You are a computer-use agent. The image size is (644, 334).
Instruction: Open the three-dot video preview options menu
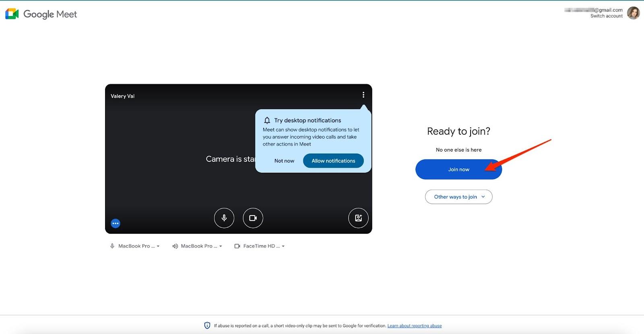tap(363, 95)
